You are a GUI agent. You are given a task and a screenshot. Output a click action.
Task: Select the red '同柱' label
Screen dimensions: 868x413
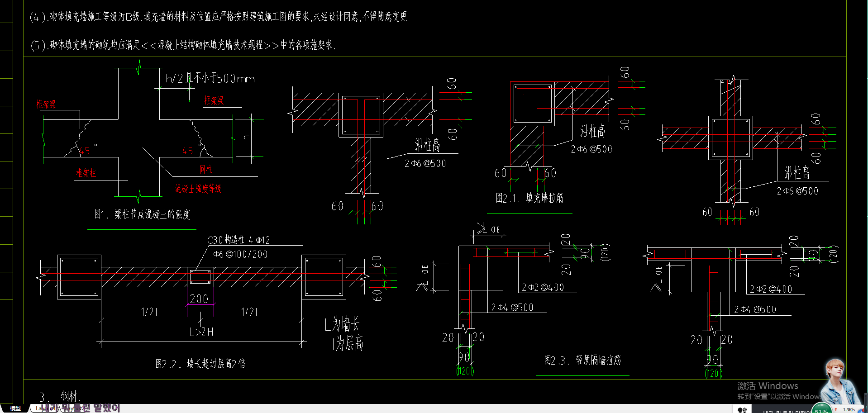[205, 169]
